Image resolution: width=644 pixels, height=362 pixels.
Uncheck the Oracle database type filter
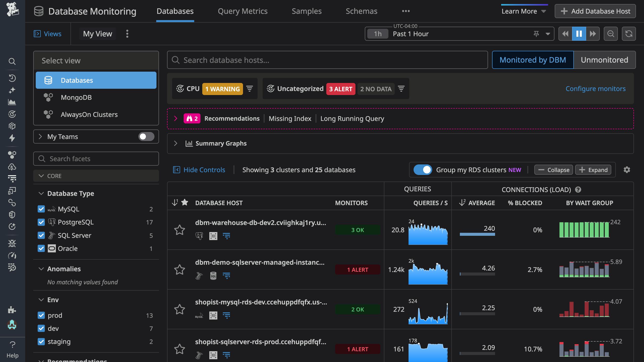click(41, 248)
